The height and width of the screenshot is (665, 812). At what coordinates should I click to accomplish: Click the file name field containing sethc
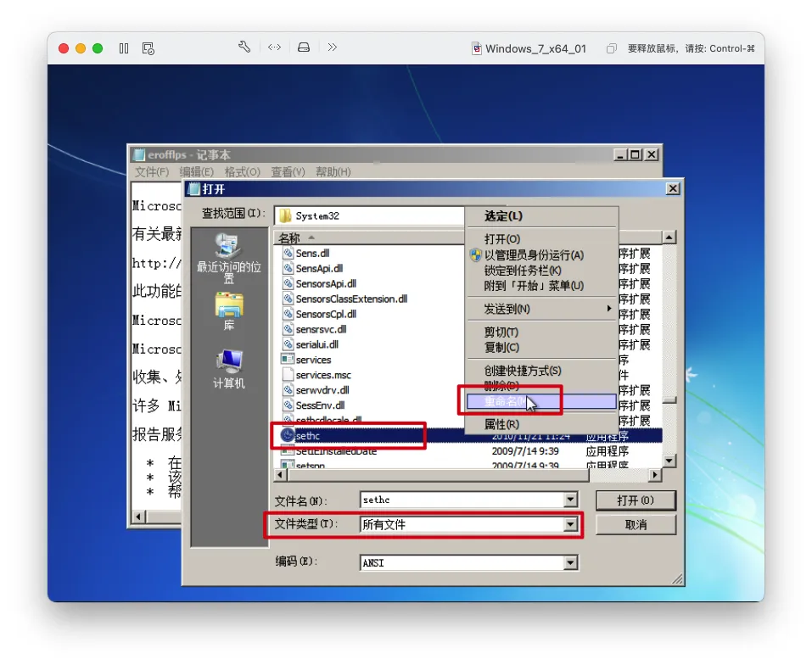coord(462,500)
